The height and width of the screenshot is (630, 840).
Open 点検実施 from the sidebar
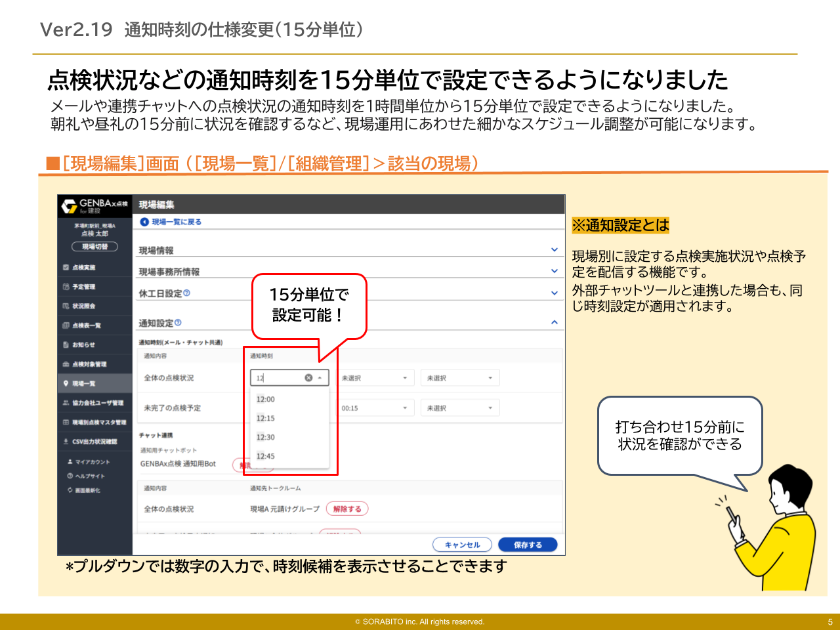(x=83, y=268)
